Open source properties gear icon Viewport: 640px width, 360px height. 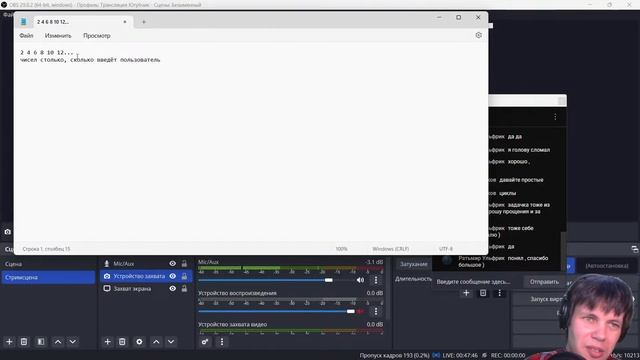tap(139, 342)
